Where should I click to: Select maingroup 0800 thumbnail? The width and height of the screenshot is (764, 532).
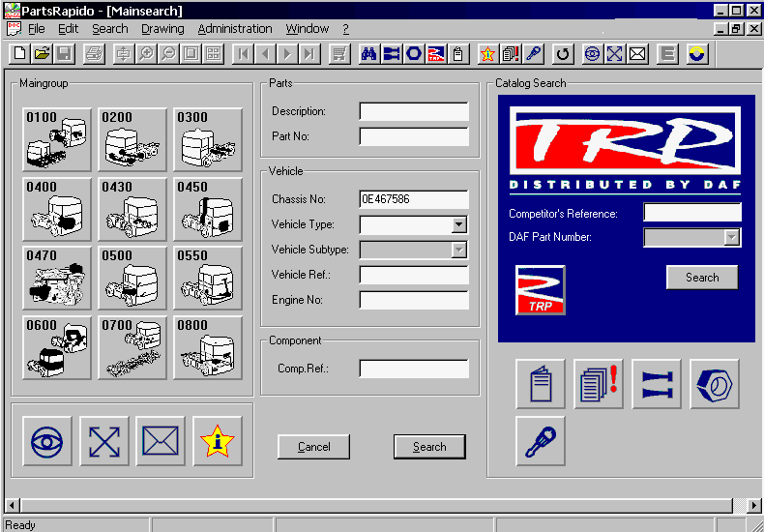208,348
